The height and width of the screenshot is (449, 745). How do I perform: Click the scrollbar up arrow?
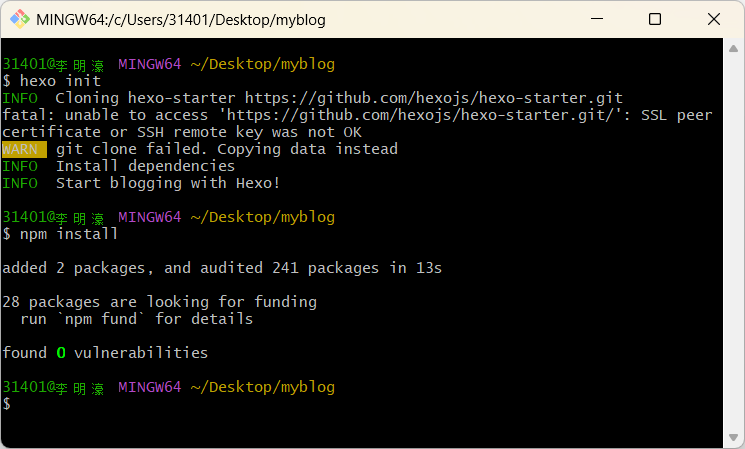733,48
